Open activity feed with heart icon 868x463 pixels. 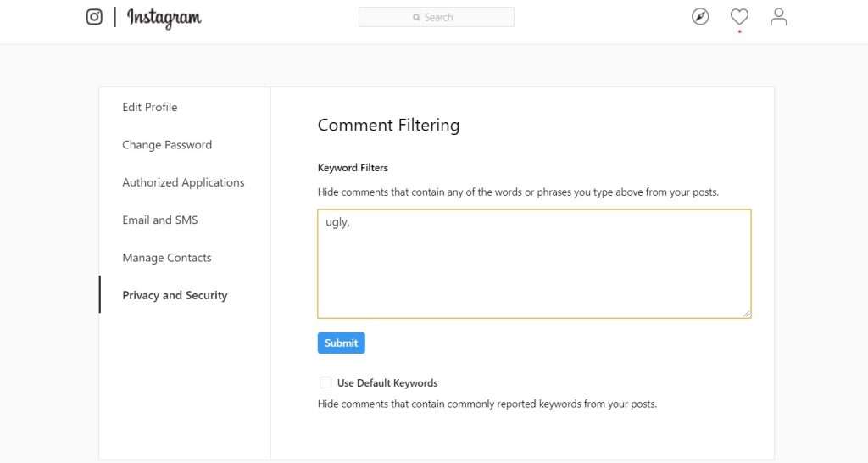(x=739, y=17)
